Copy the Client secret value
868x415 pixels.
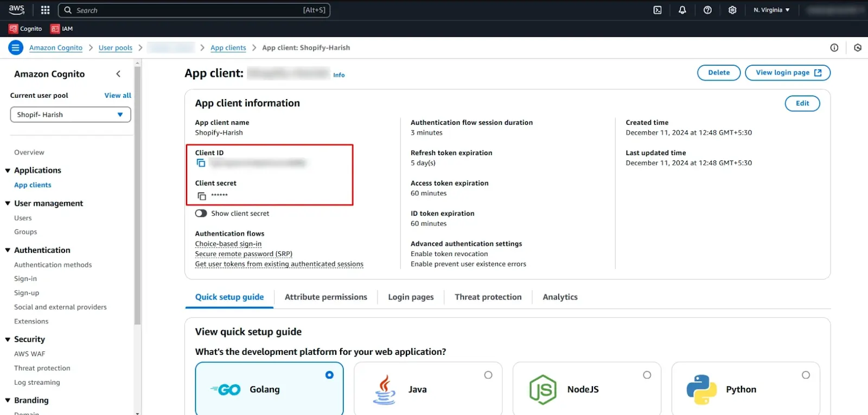tap(202, 196)
